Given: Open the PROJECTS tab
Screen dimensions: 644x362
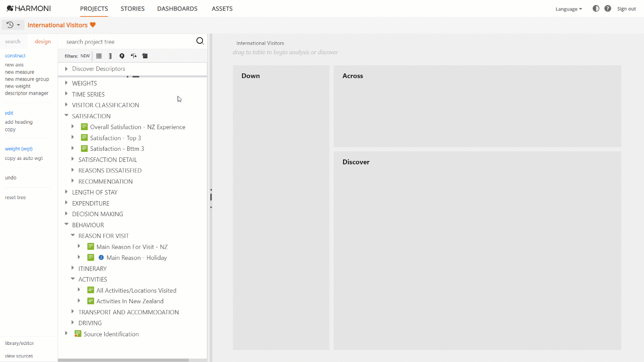Looking at the screenshot, I should click(94, 9).
